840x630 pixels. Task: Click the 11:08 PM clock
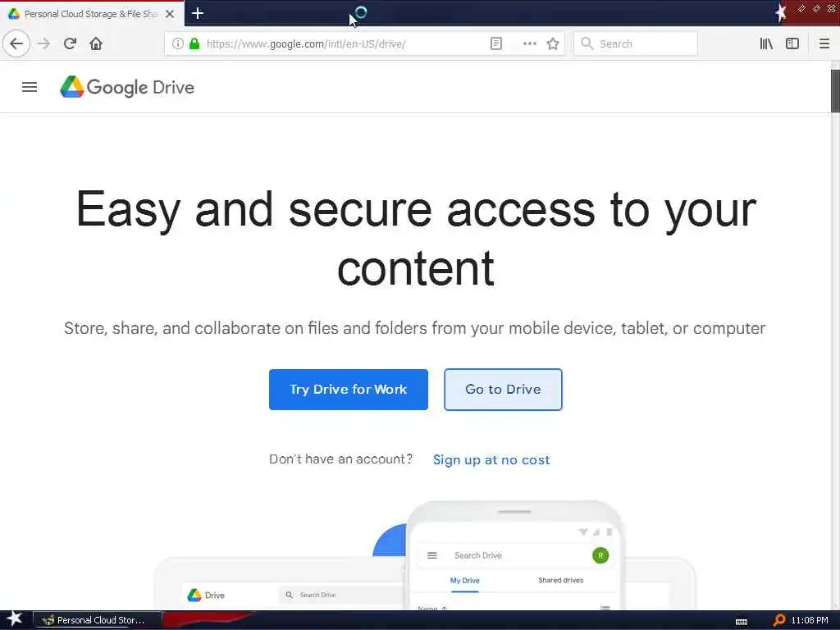[810, 620]
